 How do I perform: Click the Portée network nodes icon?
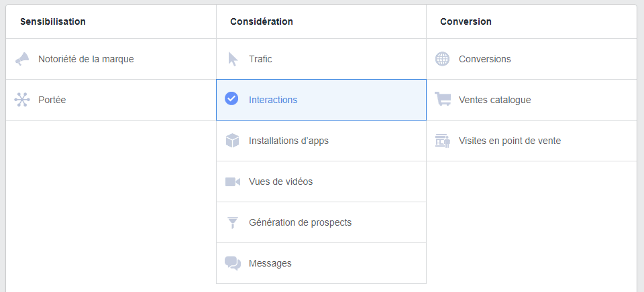pos(22,100)
